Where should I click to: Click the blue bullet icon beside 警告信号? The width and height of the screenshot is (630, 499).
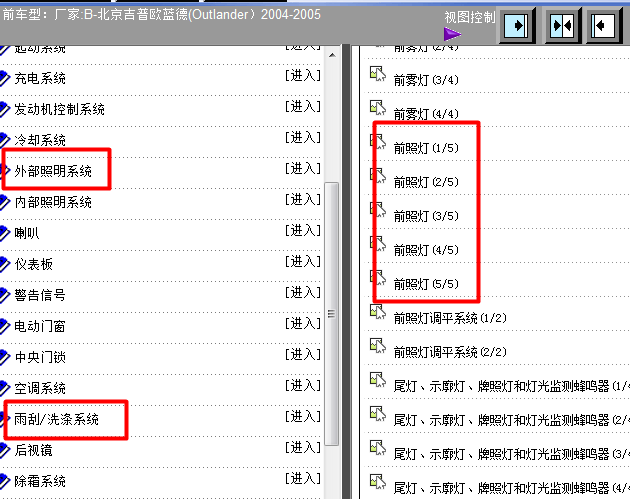4,295
